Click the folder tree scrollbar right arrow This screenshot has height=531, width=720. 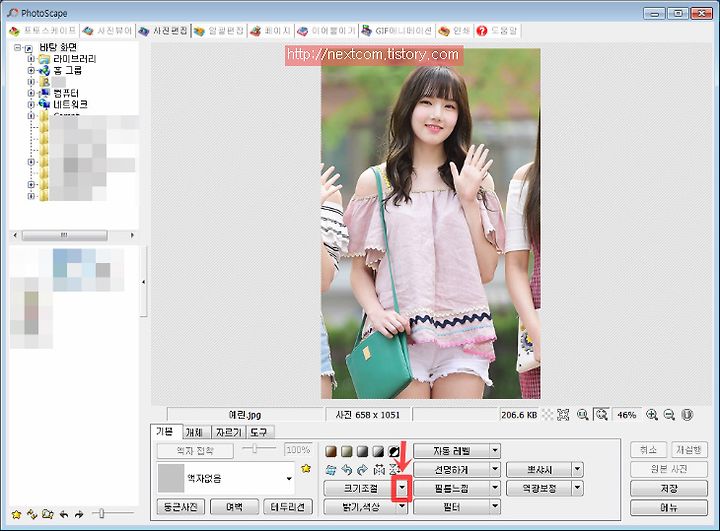132,235
